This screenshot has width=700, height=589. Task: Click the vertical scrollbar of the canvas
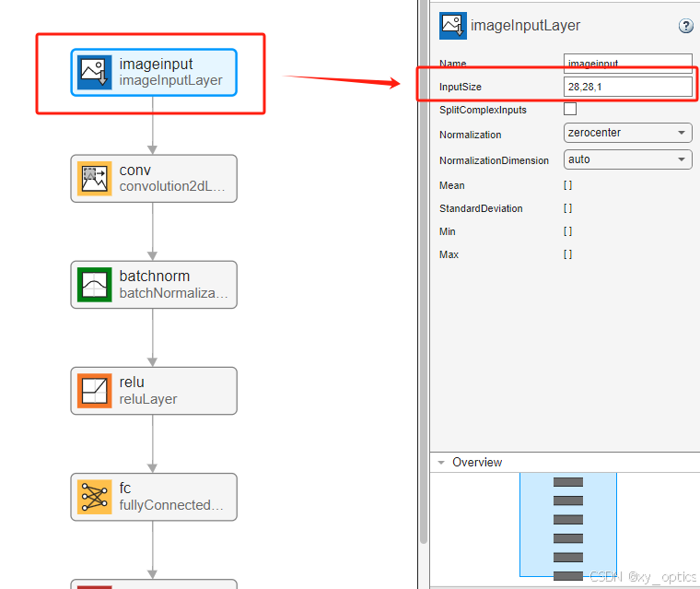coord(423,272)
